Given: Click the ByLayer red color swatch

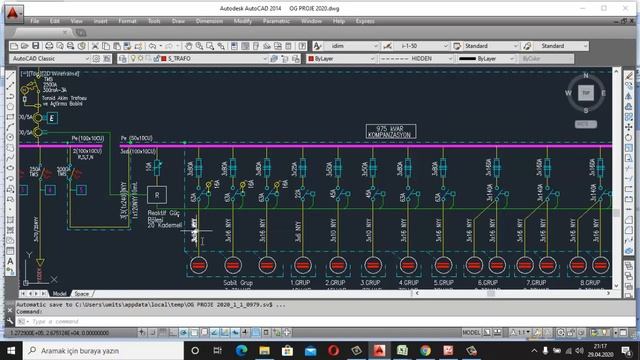Looking at the screenshot, I should (311, 59).
